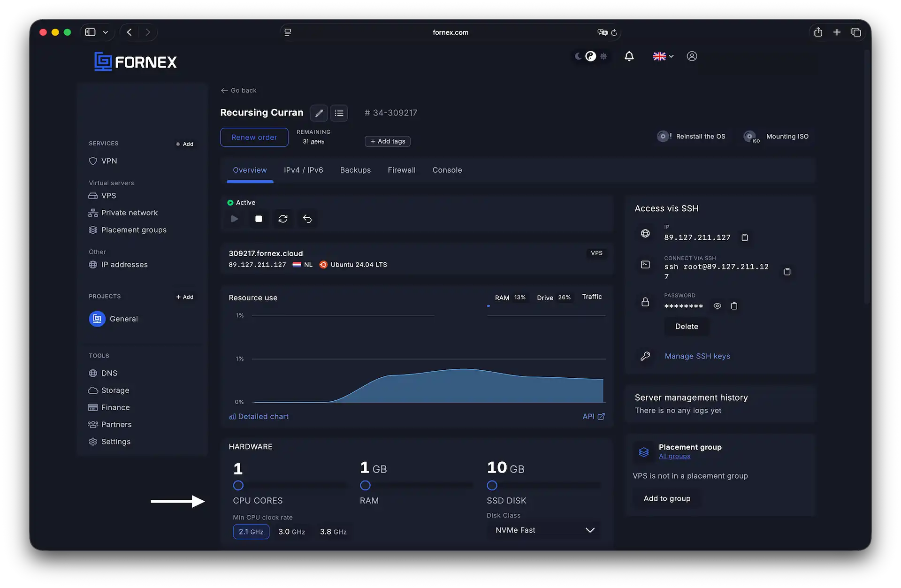The width and height of the screenshot is (901, 588).
Task: Open VPS in sidebar
Action: pyautogui.click(x=102, y=196)
